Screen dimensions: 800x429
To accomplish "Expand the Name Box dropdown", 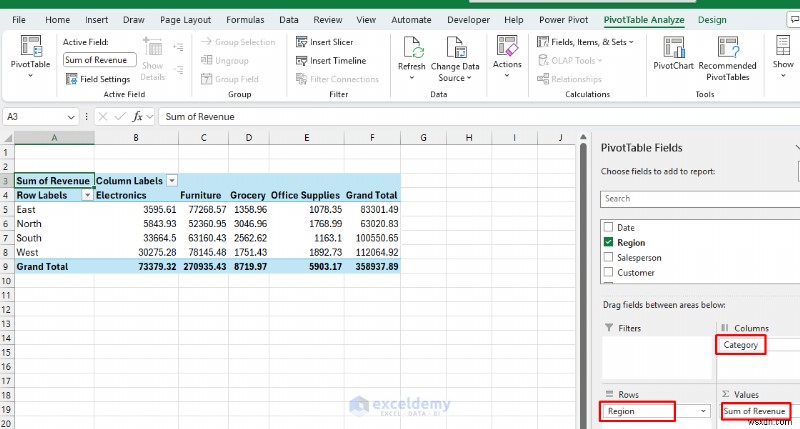I will coord(71,117).
